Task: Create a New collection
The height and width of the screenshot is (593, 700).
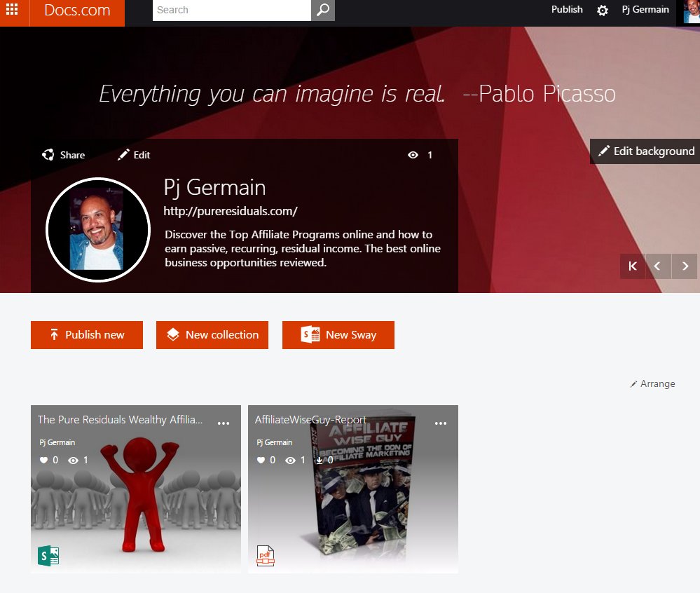Action: [212, 335]
